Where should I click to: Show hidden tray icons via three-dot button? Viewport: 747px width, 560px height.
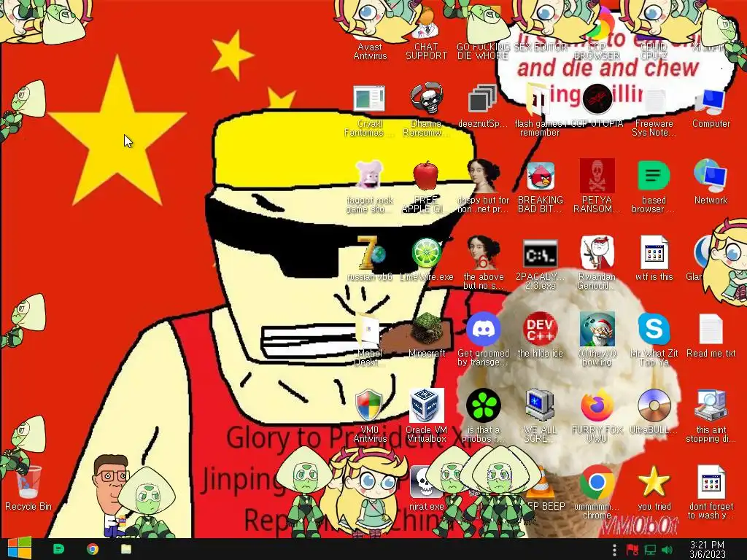[614, 550]
